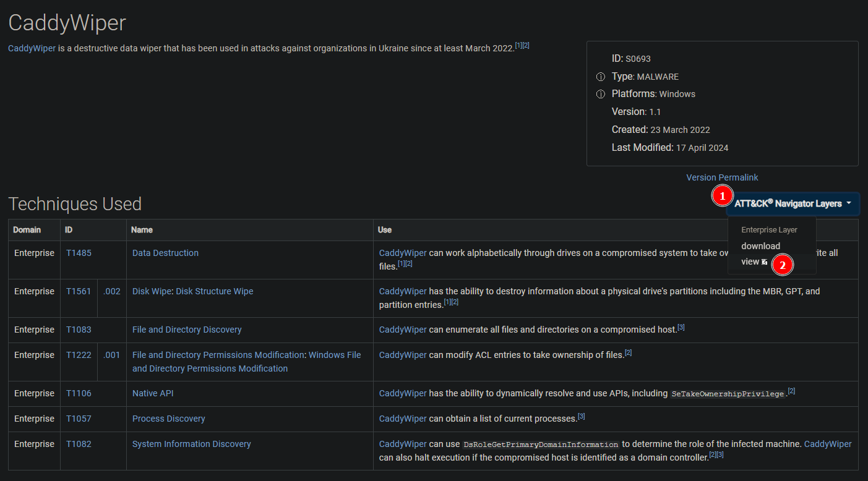Choose download under Enterprise Layer

coord(760,246)
